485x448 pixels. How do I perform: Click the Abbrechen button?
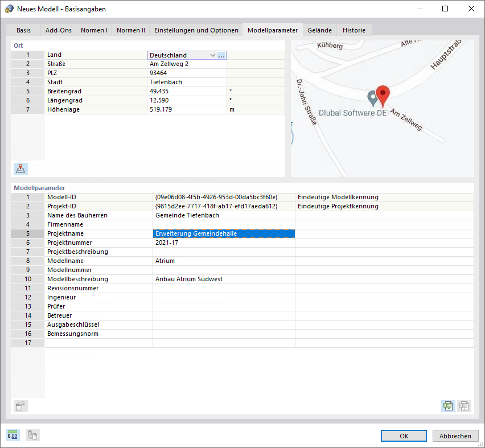pyautogui.click(x=455, y=435)
